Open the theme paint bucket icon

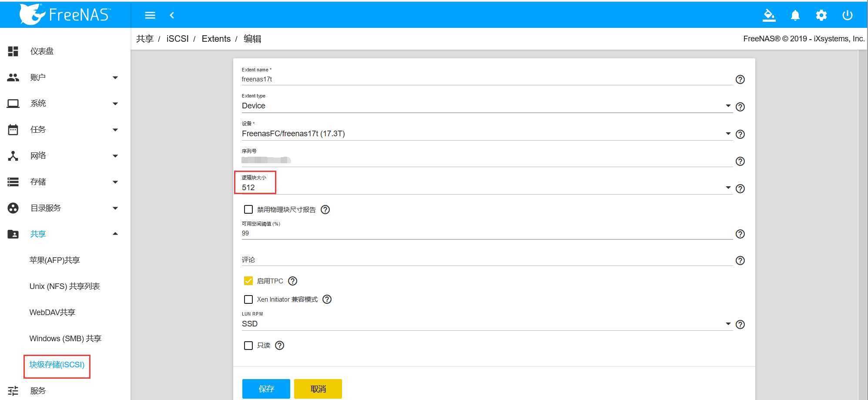(x=769, y=15)
